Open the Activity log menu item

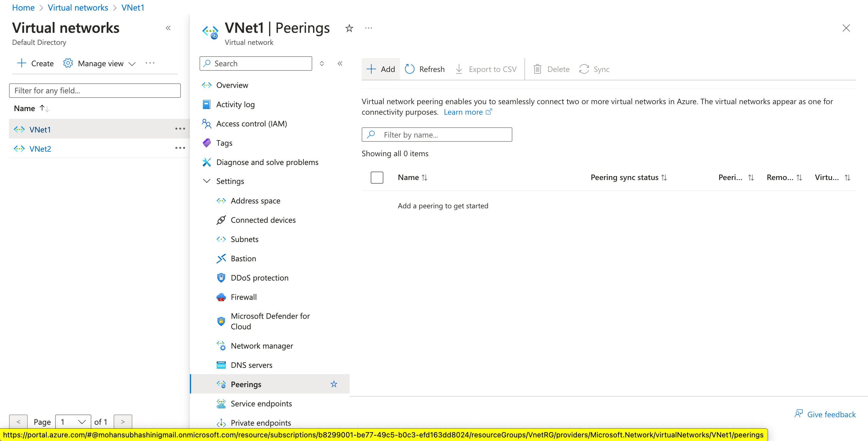pos(235,104)
